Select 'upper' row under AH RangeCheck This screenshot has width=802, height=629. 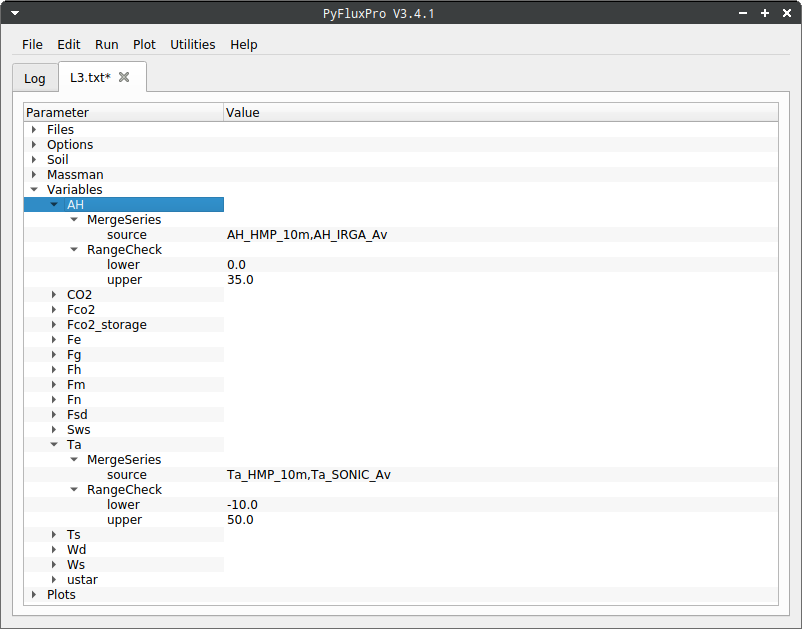401,280
